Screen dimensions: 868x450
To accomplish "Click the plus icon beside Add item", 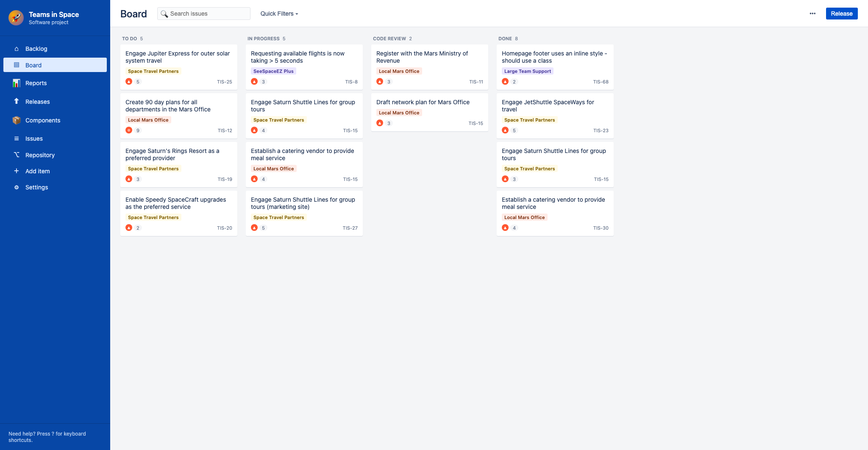I will click(x=17, y=171).
